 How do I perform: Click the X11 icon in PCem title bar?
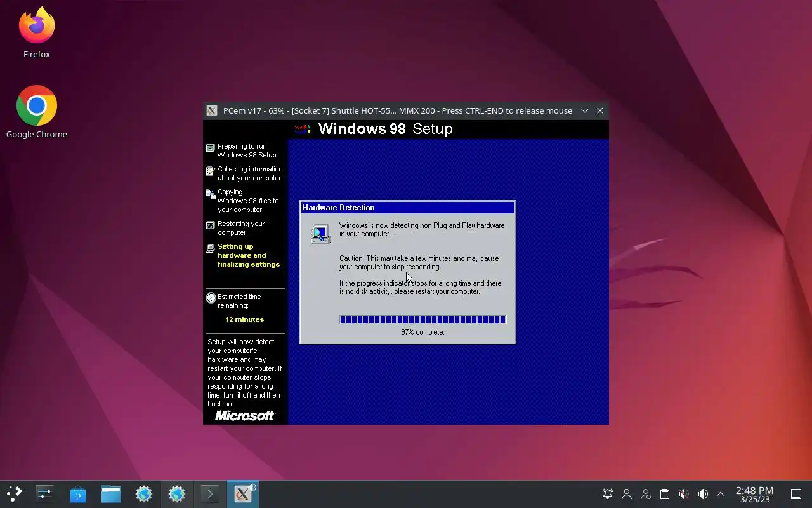(x=212, y=110)
